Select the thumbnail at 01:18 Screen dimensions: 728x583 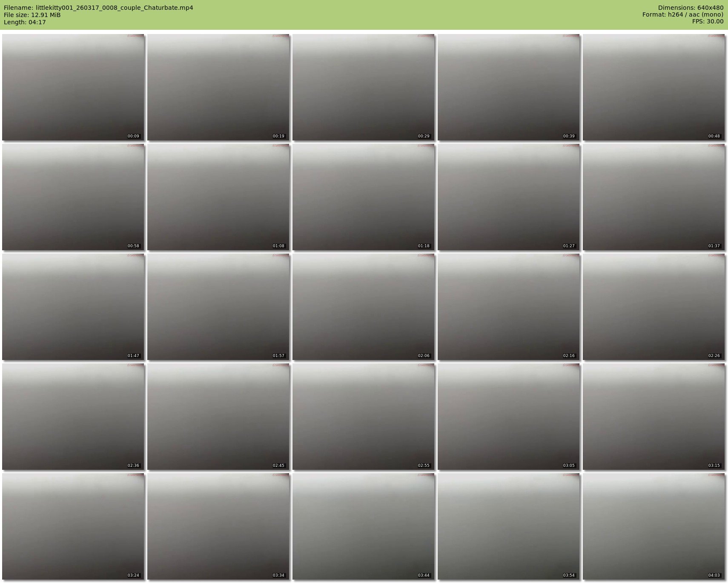coord(363,197)
